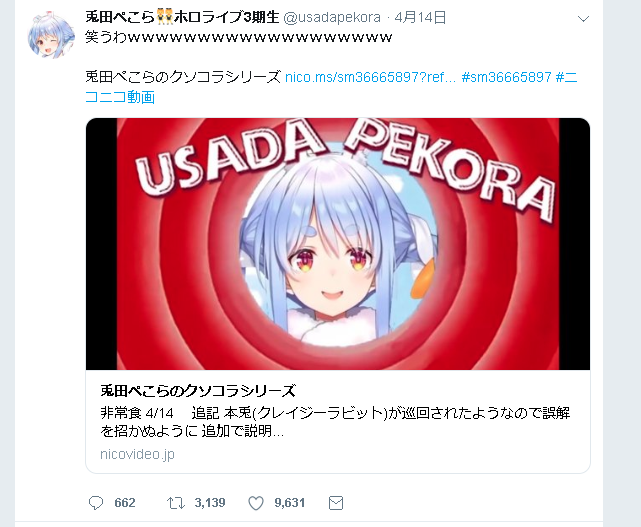Click the reply speech bubble icon

(96, 503)
